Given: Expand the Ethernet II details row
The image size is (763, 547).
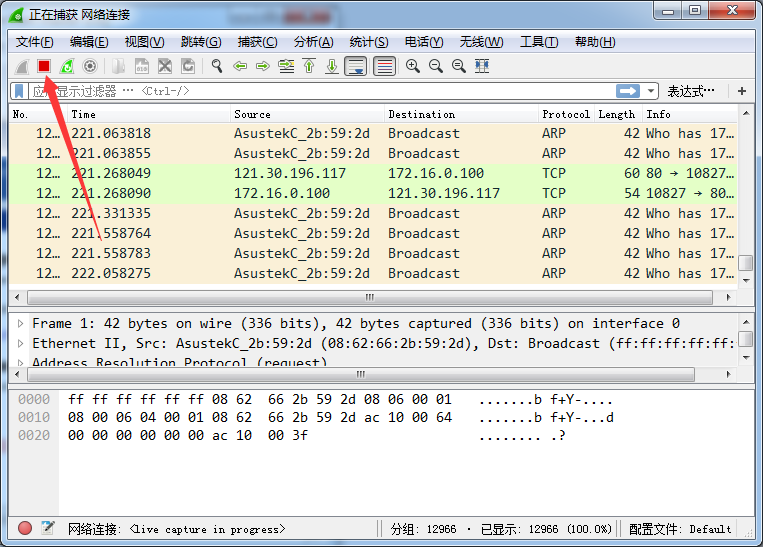Looking at the screenshot, I should coord(20,344).
